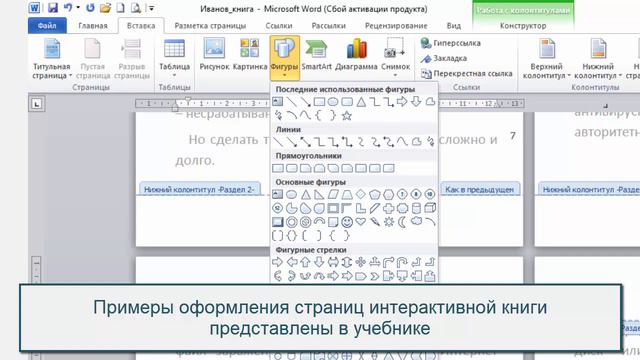Choose the oval in Основные фигуры
Screen dimensions: 640x360
(x=291, y=195)
